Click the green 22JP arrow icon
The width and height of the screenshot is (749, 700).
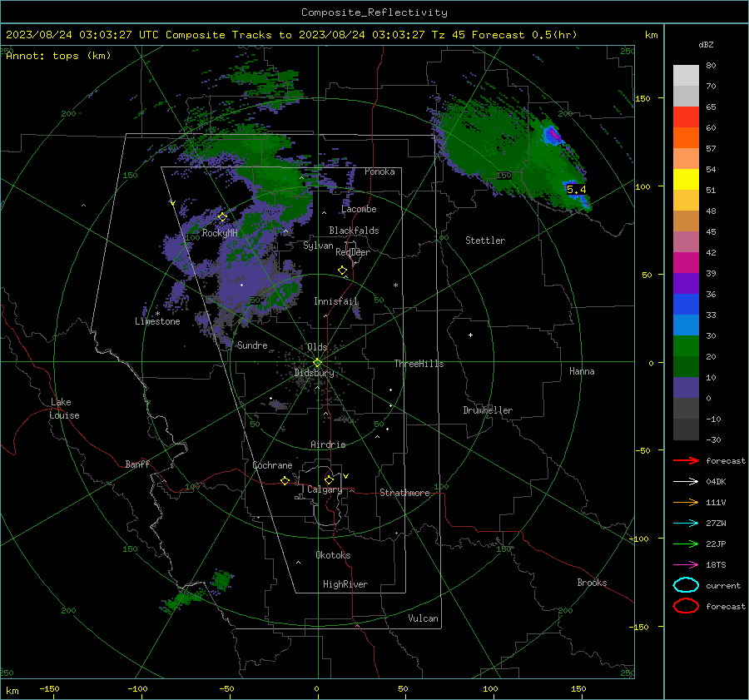(x=686, y=544)
